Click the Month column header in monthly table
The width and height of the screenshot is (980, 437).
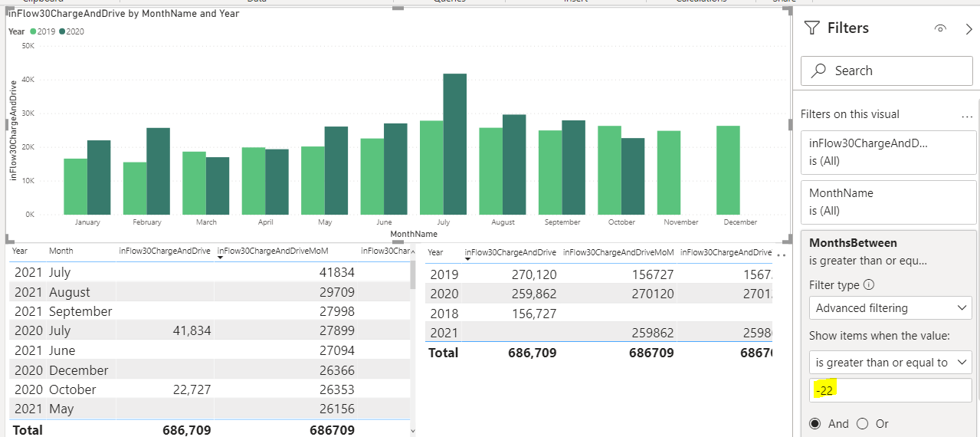(x=61, y=251)
